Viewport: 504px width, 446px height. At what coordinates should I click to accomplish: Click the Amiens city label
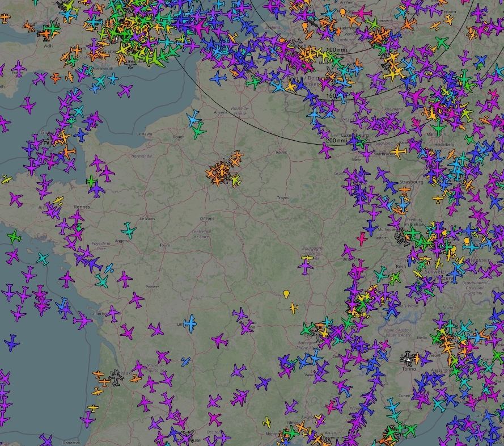pos(221,112)
